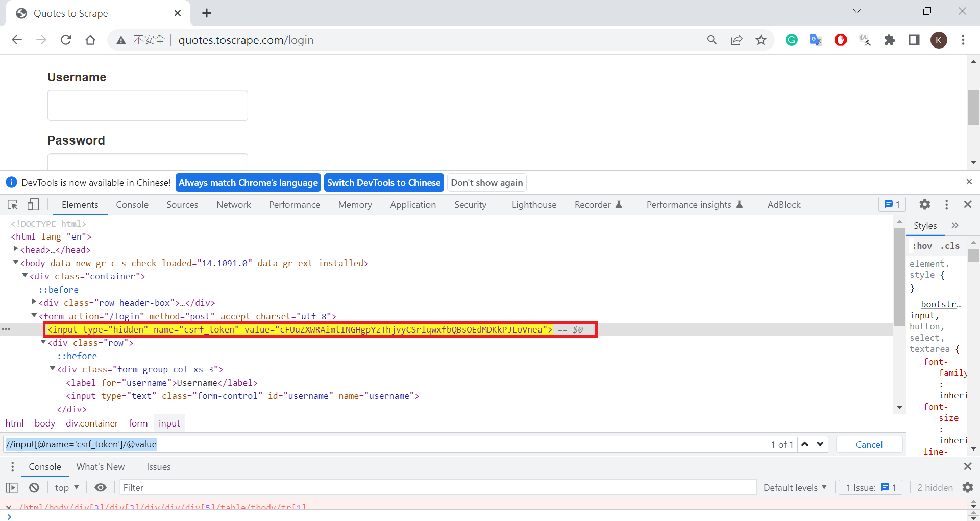Show the console sidebar panel icon
The height and width of the screenshot is (521, 980).
(x=12, y=488)
